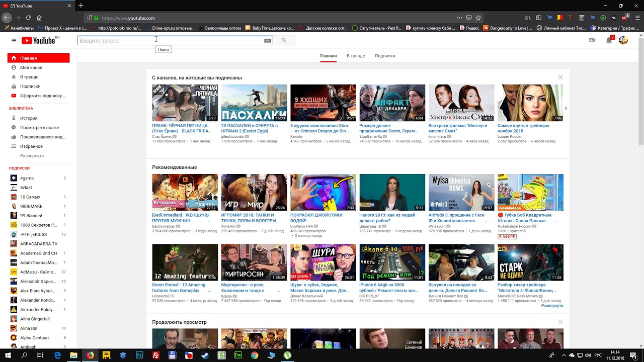The image size is (644, 362).
Task: Open the account avatar menu
Action: (x=623, y=40)
